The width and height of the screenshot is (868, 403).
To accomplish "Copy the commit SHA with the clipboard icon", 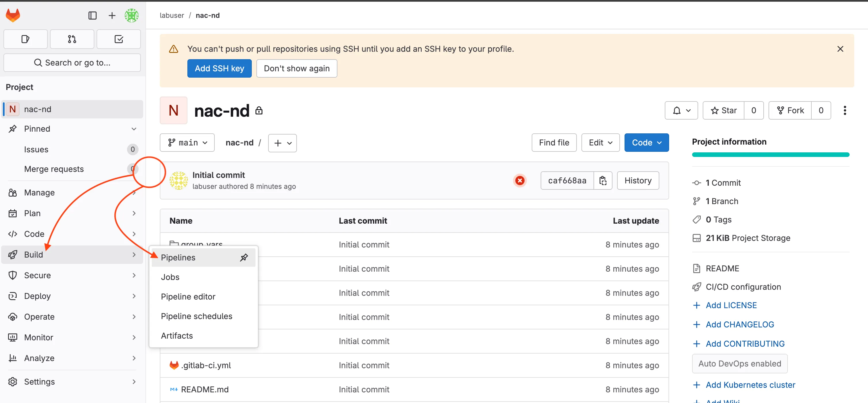I will pyautogui.click(x=603, y=181).
